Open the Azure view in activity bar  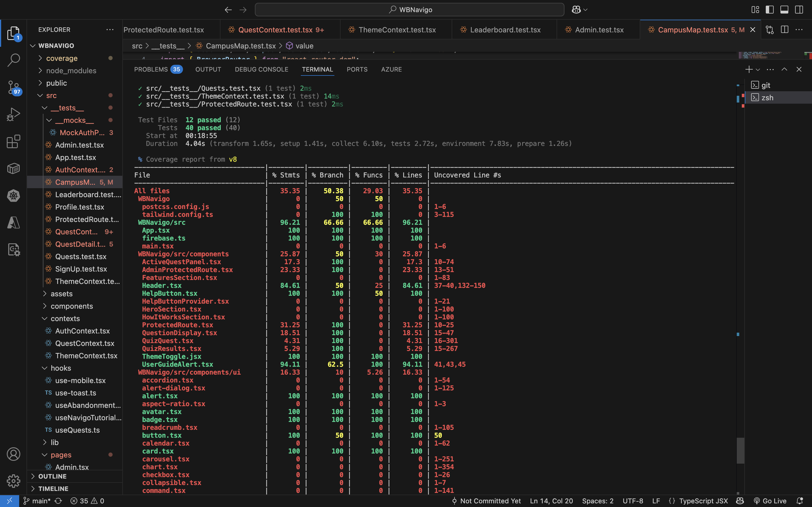(x=14, y=223)
